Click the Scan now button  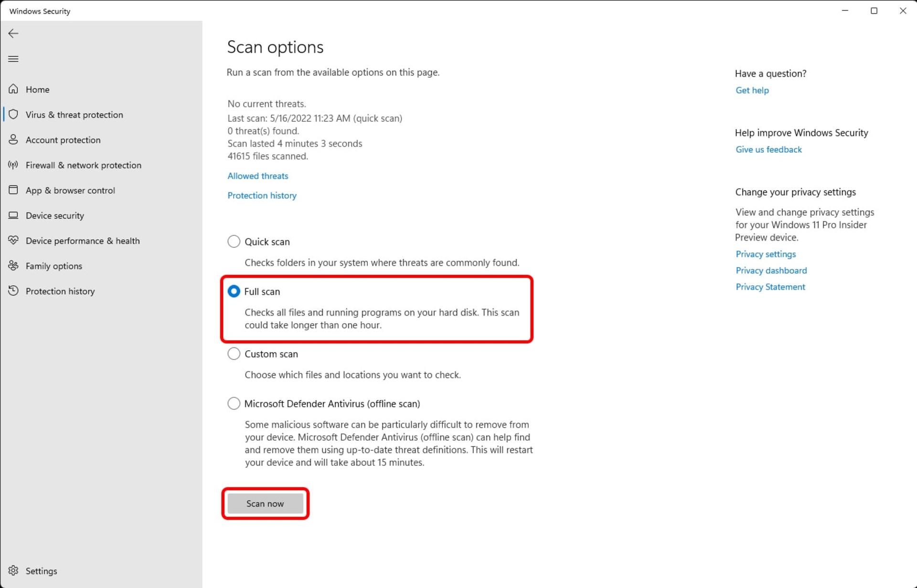(265, 504)
